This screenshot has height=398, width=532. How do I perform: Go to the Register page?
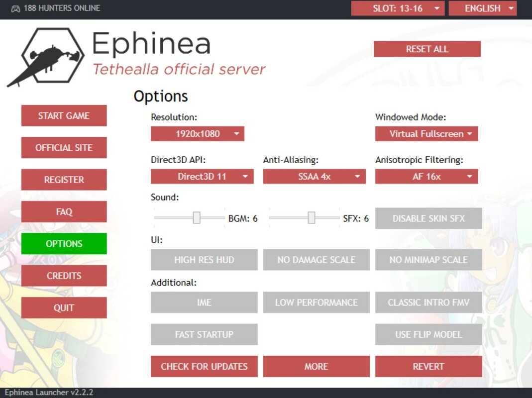pos(64,180)
